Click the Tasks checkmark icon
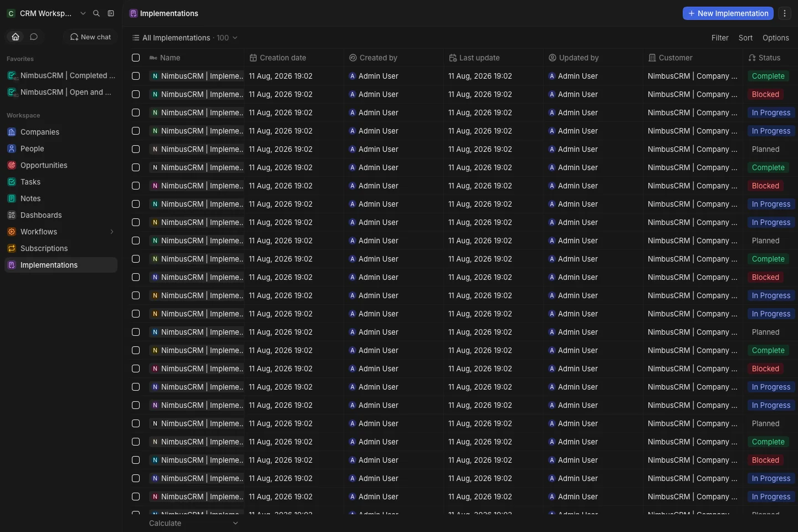Viewport: 798px width, 532px height. (x=12, y=182)
